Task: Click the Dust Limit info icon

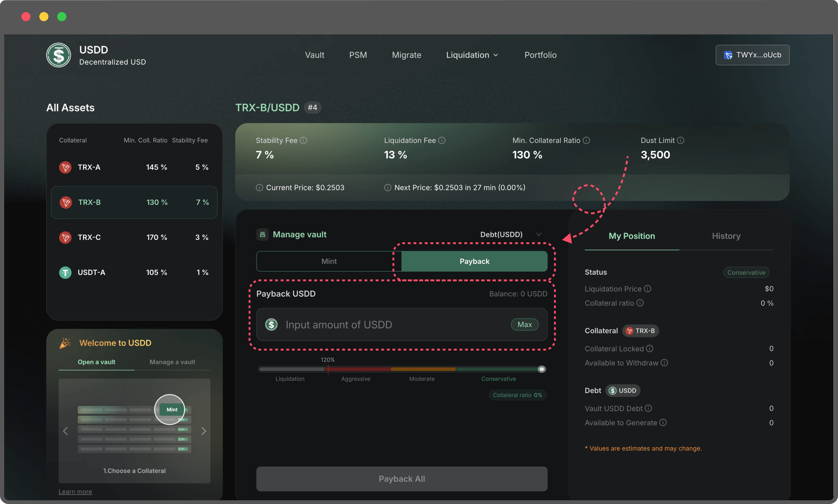Action: pyautogui.click(x=680, y=140)
